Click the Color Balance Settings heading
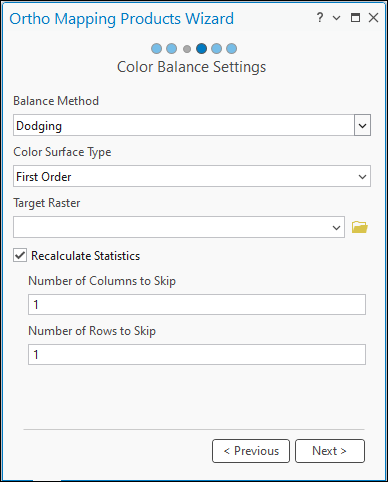Screen dimensions: 388x482 coord(191,67)
